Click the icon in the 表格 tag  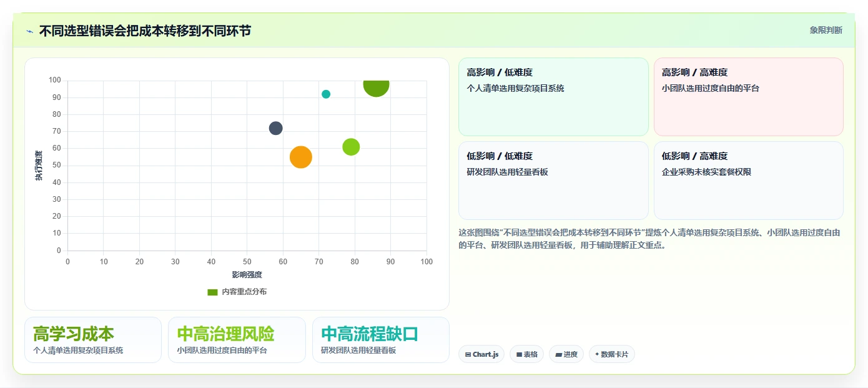click(519, 354)
